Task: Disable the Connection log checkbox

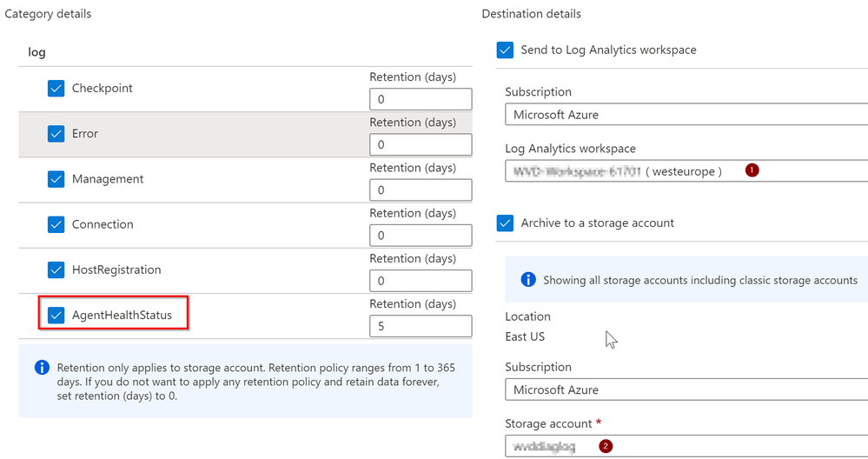Action: click(x=56, y=224)
